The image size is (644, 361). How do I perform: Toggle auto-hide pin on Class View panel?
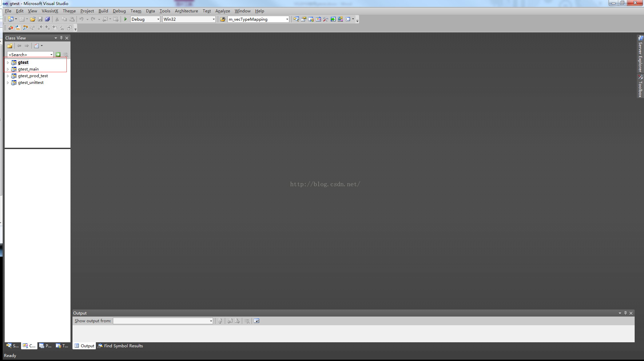pyautogui.click(x=61, y=38)
